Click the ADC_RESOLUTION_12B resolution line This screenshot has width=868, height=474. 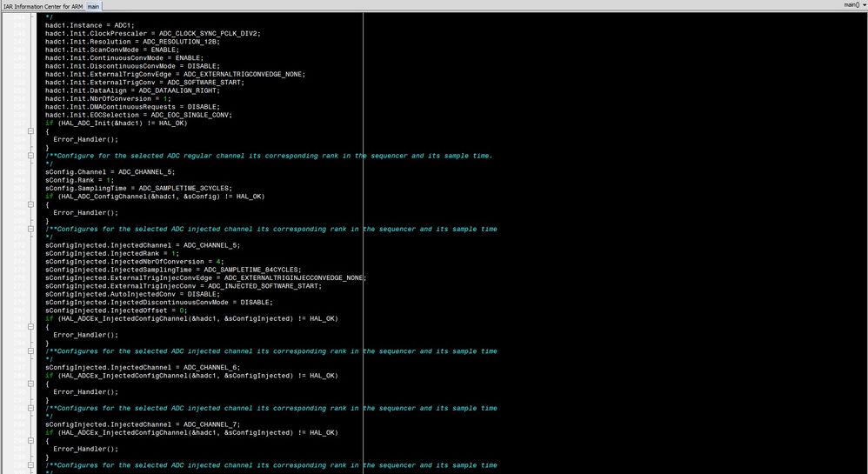tap(132, 42)
